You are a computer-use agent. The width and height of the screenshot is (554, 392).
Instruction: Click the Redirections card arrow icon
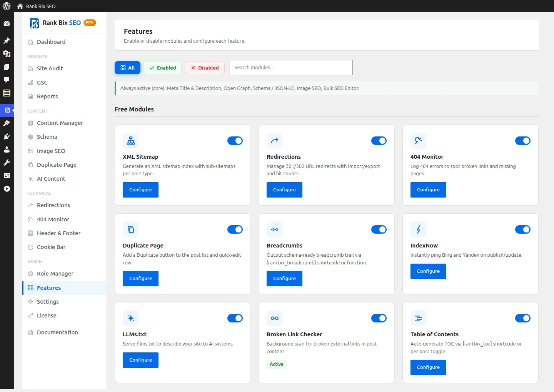tap(275, 141)
